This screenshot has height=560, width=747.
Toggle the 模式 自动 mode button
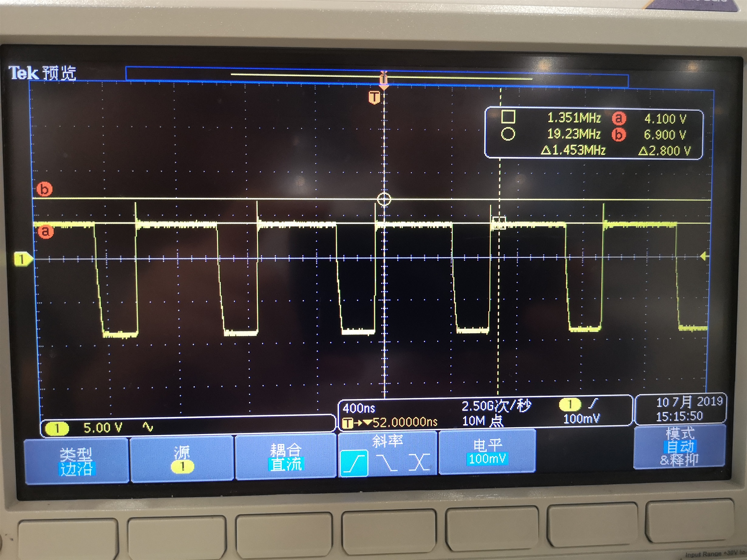point(680,446)
